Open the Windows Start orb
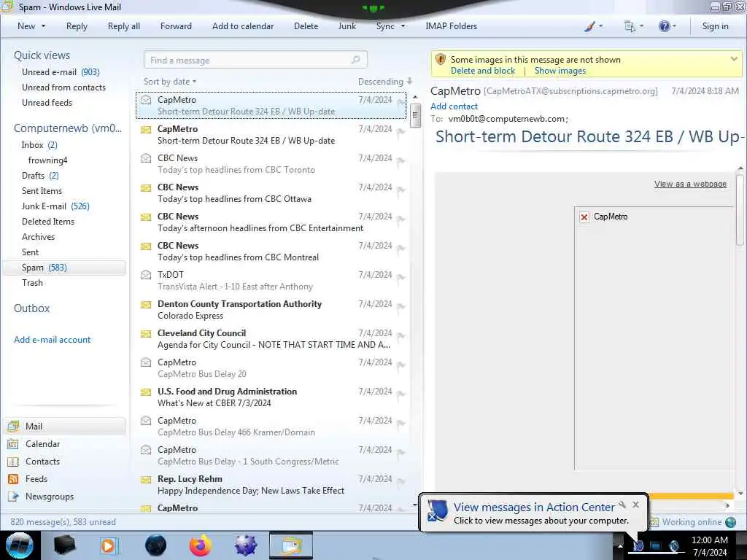The width and height of the screenshot is (747, 560). click(x=20, y=545)
